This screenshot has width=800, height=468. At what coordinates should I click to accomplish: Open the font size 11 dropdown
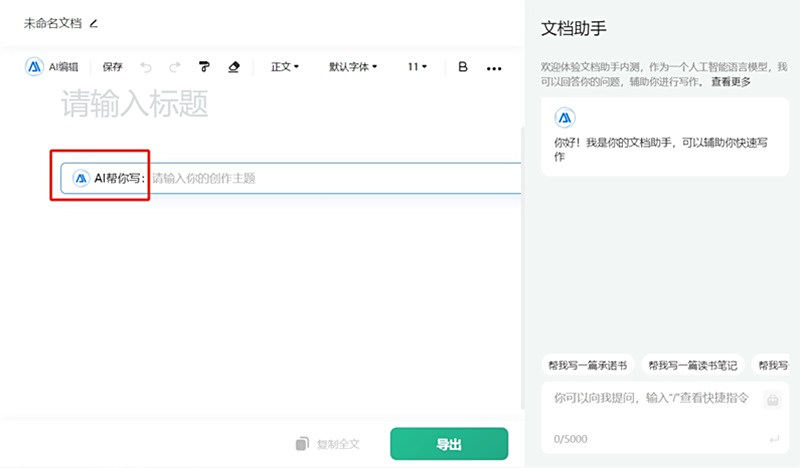tap(417, 67)
